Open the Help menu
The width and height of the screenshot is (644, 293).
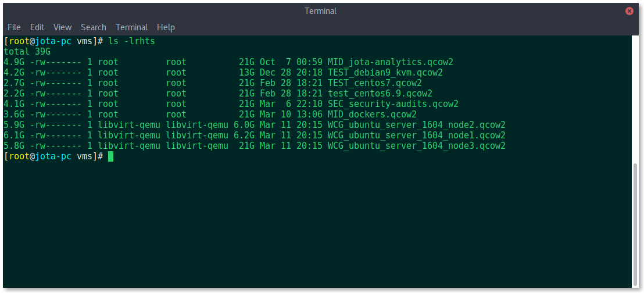tap(166, 27)
